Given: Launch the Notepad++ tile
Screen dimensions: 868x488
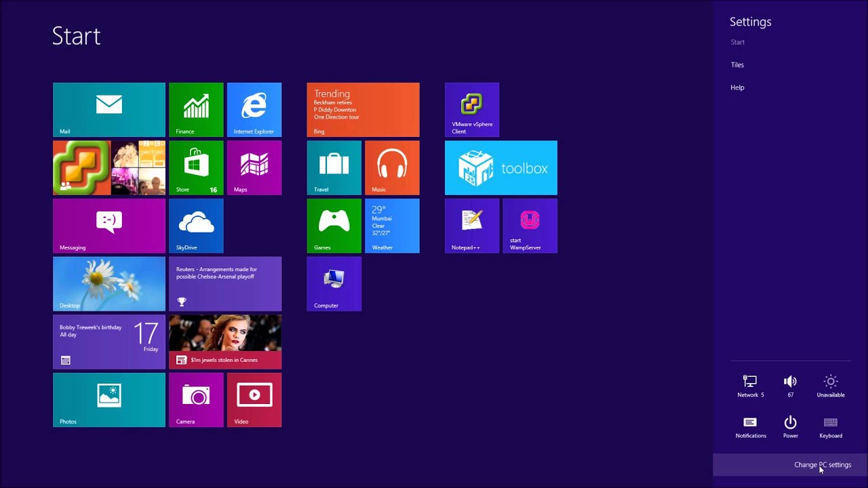Looking at the screenshot, I should tap(472, 226).
